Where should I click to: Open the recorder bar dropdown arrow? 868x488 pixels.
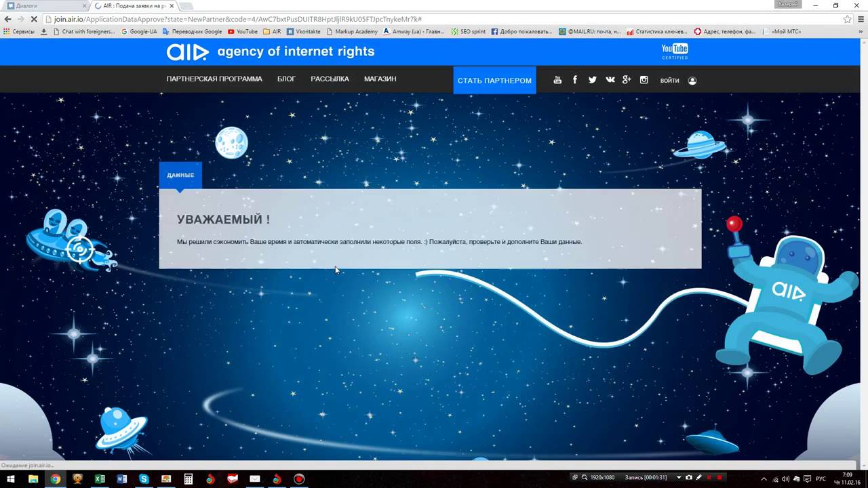click(679, 478)
